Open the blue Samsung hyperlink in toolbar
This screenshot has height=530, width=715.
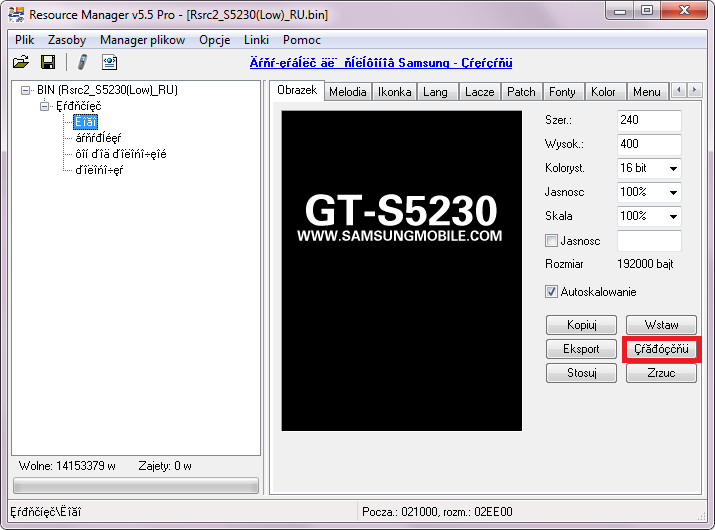[x=381, y=62]
